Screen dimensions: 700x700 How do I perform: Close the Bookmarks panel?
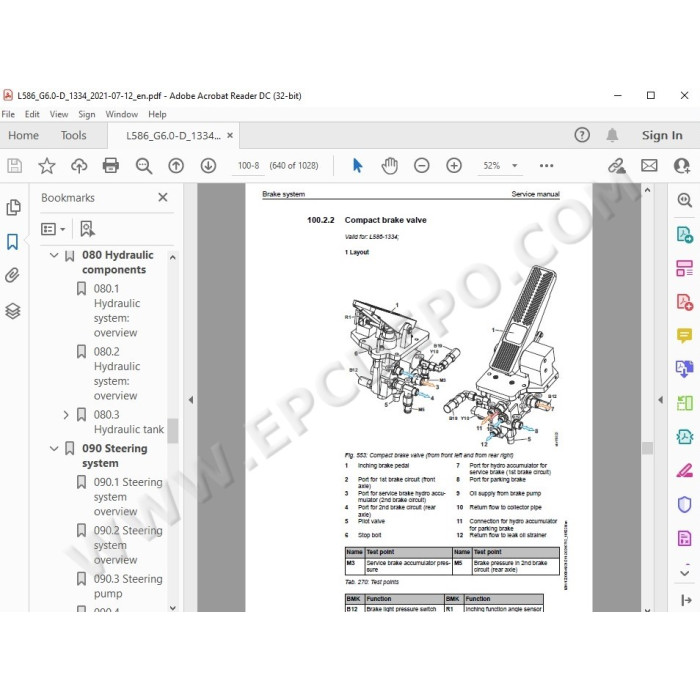tap(163, 197)
